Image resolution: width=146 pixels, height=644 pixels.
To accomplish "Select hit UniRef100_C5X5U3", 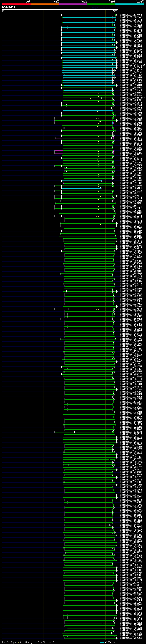I will pos(131,113).
